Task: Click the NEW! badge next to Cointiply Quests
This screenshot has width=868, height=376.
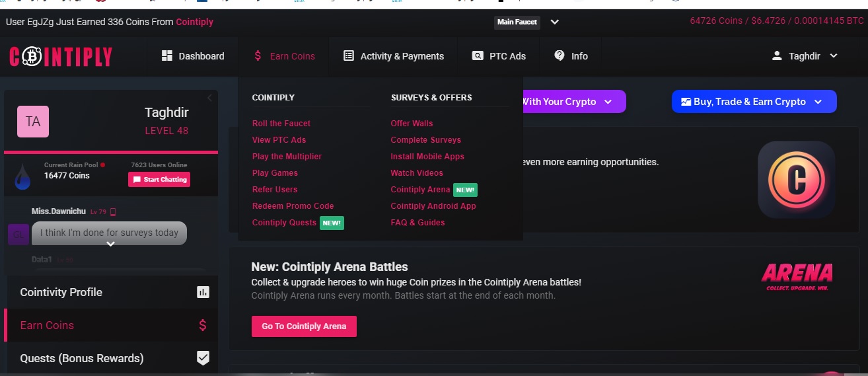Action: [332, 223]
